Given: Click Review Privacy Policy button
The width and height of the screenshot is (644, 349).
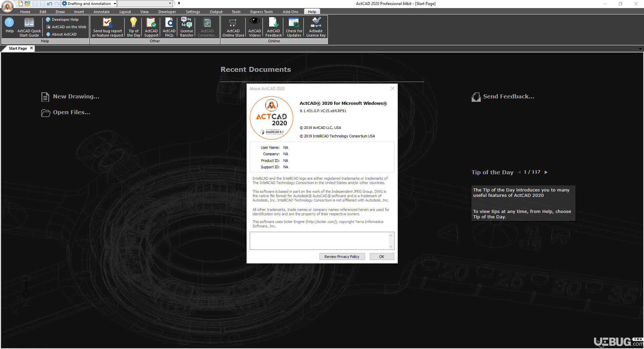Looking at the screenshot, I should tap(342, 257).
